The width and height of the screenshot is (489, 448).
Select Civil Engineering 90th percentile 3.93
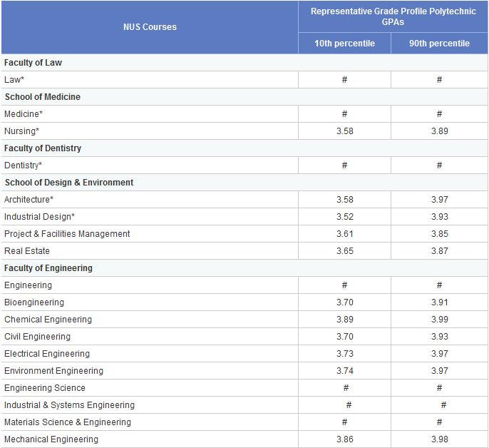439,337
